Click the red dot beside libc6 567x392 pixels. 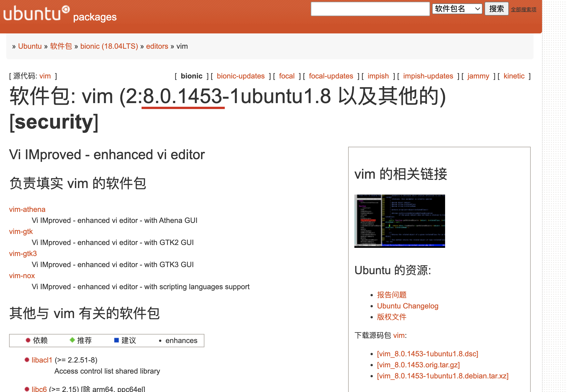[27, 389]
